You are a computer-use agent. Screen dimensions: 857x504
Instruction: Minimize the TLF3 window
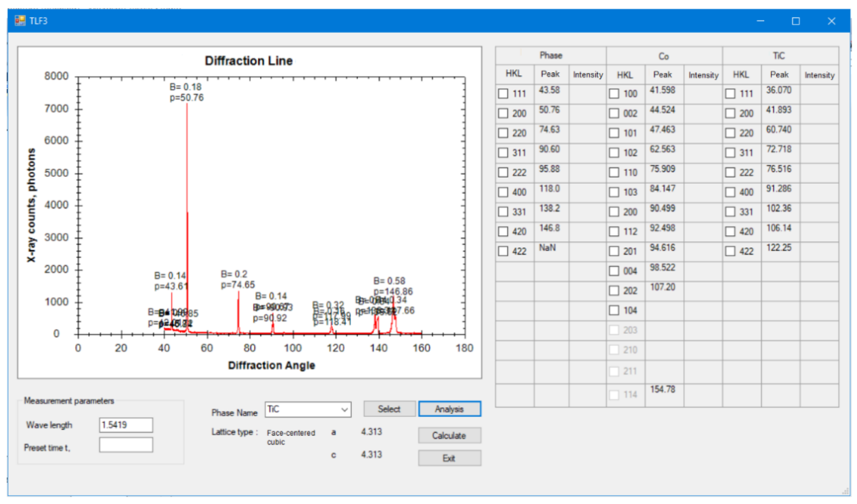(760, 21)
